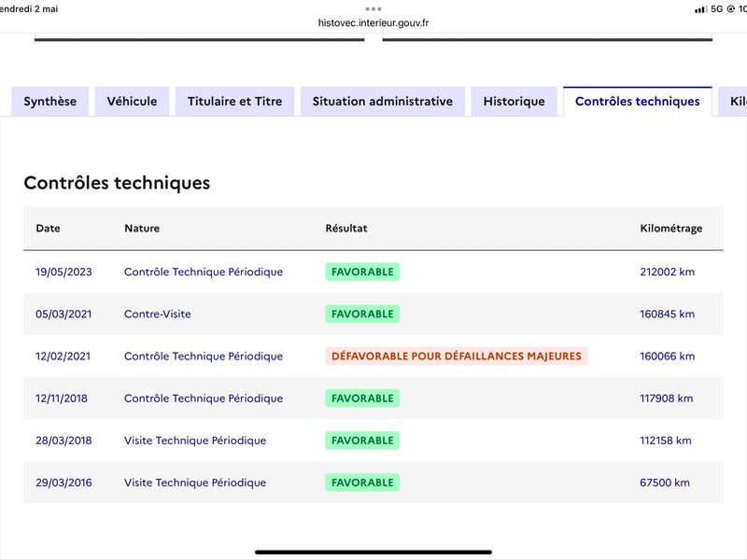The image size is (747, 560).
Task: Click the 160066 km mileage value
Action: click(x=668, y=357)
